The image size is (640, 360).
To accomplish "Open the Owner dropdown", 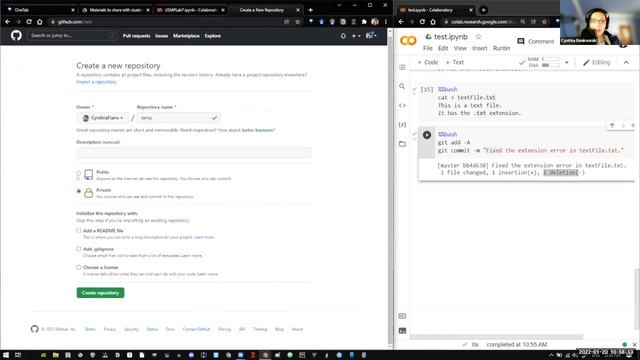I will coord(102,118).
